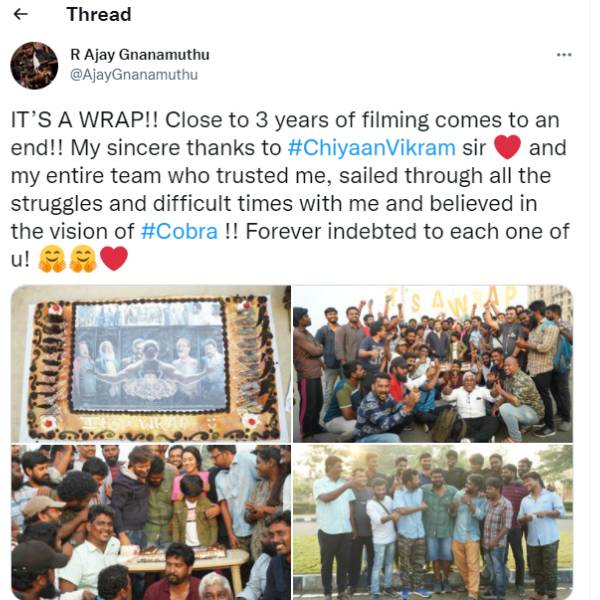
Task: Click the film poster printed on the cake
Action: 149,356
